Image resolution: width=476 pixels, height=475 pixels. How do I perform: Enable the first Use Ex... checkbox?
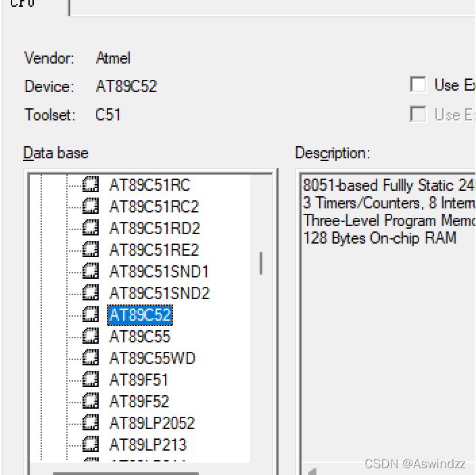pos(418,84)
